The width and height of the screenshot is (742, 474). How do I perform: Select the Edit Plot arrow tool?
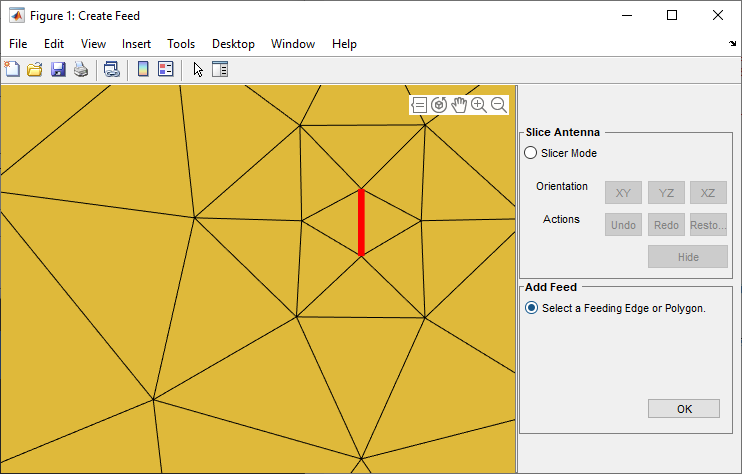click(198, 70)
